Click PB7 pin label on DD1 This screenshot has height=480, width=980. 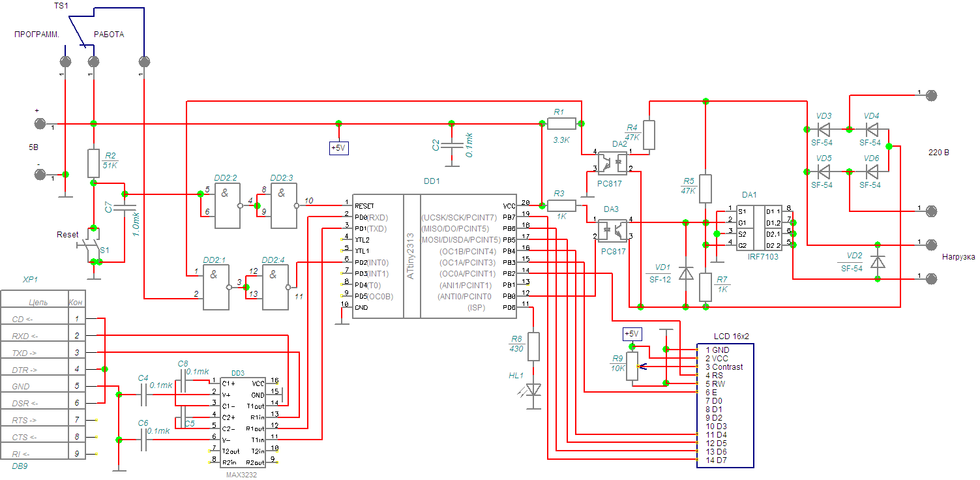pos(509,217)
